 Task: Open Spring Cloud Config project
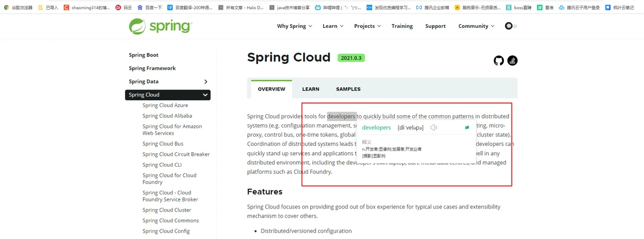pyautogui.click(x=166, y=231)
